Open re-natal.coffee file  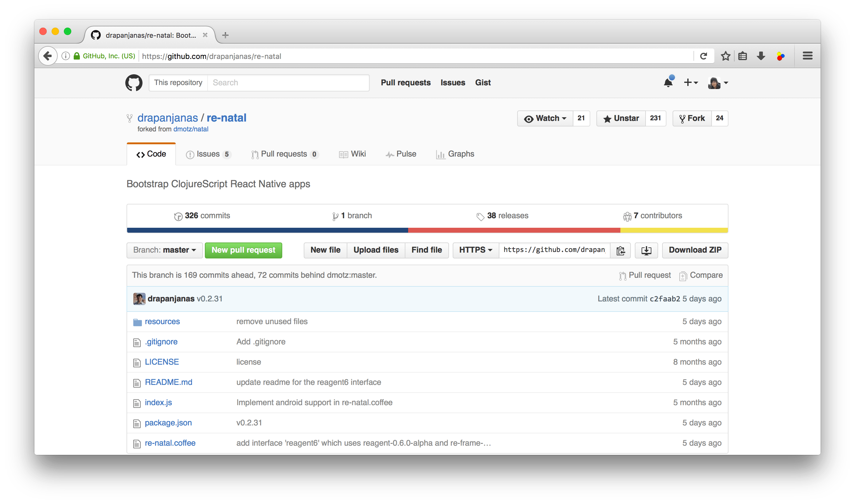click(x=170, y=443)
